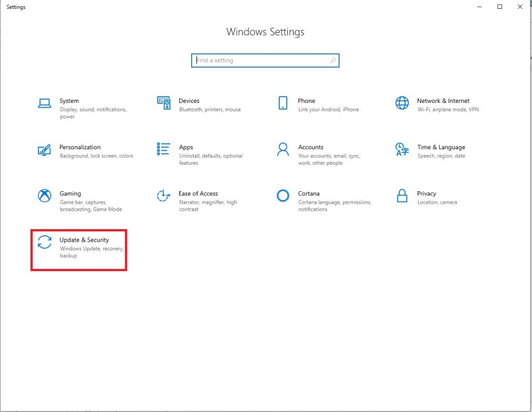Open Network & Internet title

click(x=443, y=101)
